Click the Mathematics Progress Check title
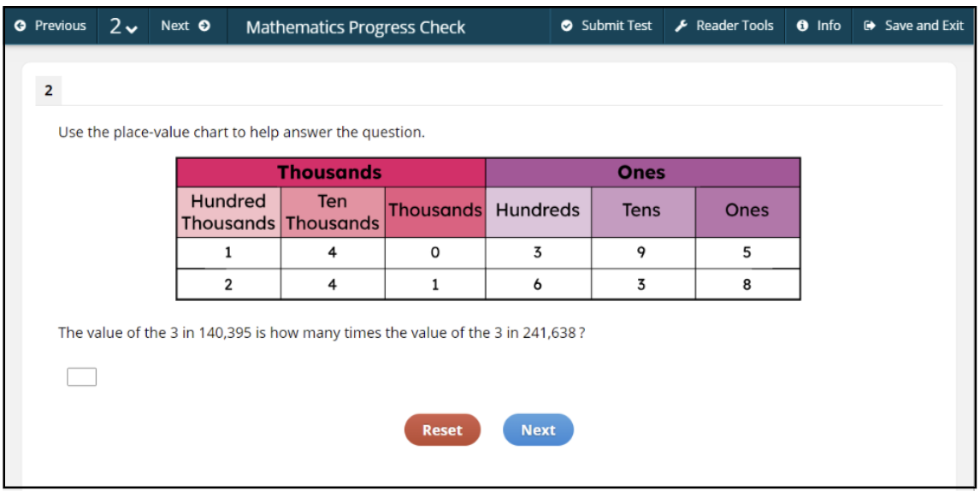This screenshot has height=491, width=980. pyautogui.click(x=356, y=27)
